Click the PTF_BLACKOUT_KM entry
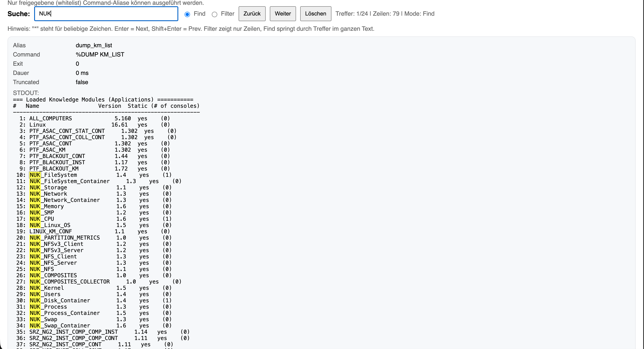Screen dimensions: 644x349 [54, 168]
